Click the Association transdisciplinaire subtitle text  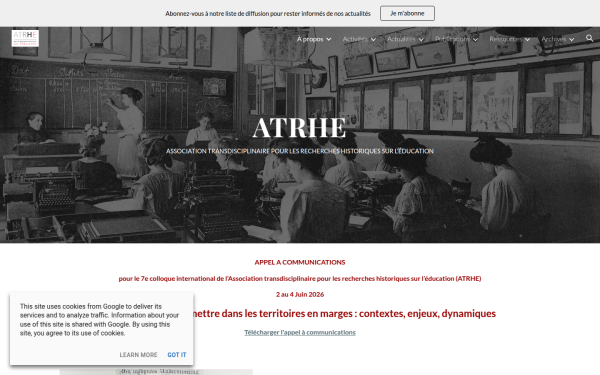[x=300, y=151]
